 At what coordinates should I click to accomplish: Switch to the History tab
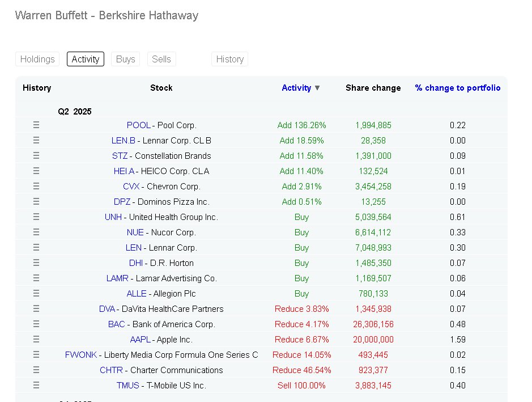click(x=229, y=59)
